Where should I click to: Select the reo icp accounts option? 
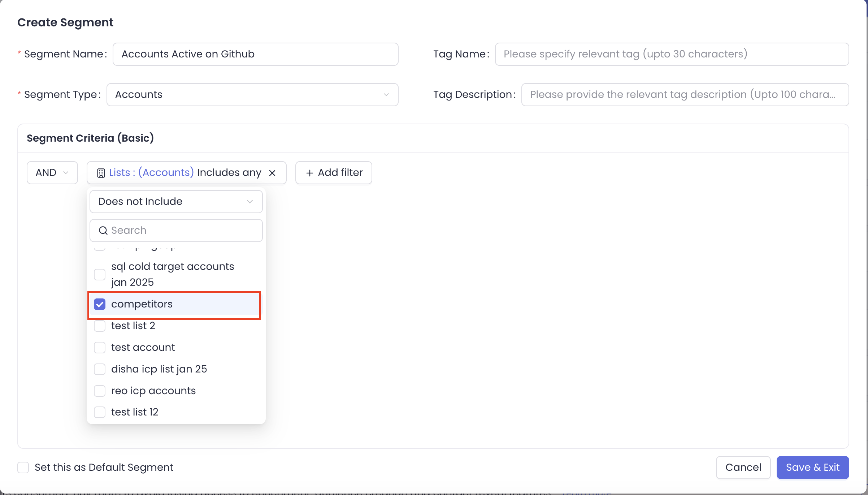tap(153, 391)
